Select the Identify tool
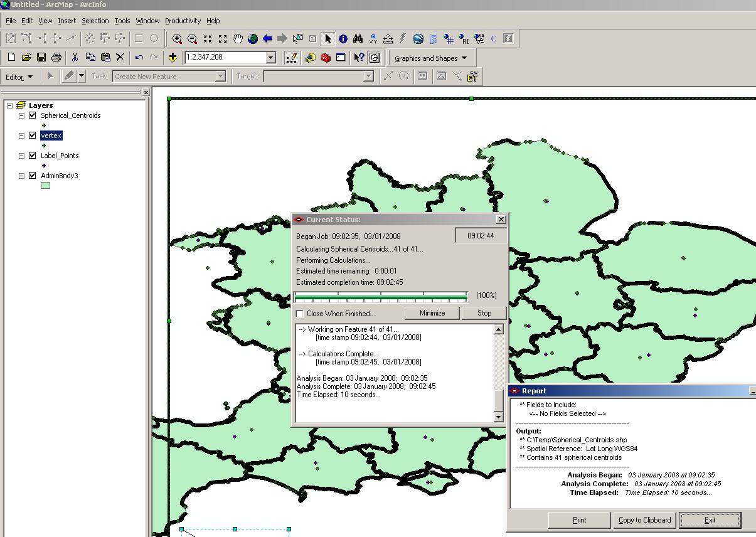 (x=343, y=39)
